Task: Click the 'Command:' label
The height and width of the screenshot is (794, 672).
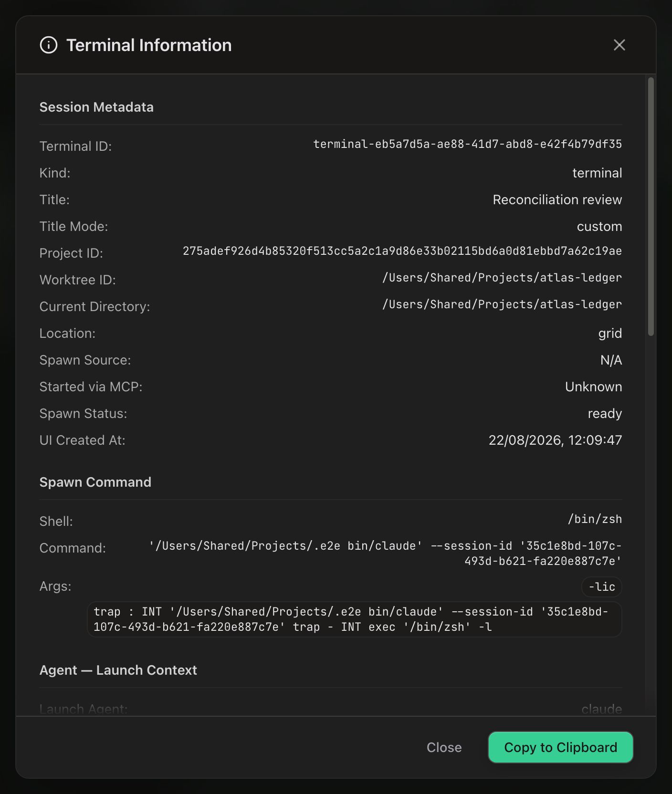Action: (73, 548)
